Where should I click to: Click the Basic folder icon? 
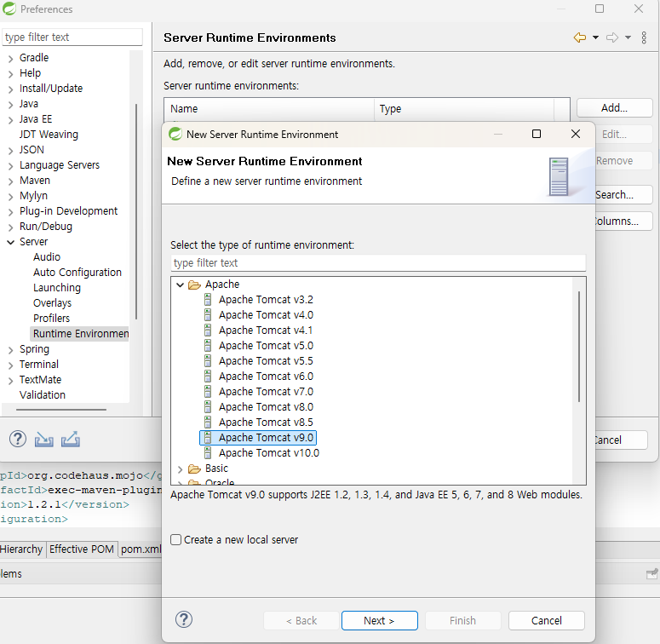(194, 469)
